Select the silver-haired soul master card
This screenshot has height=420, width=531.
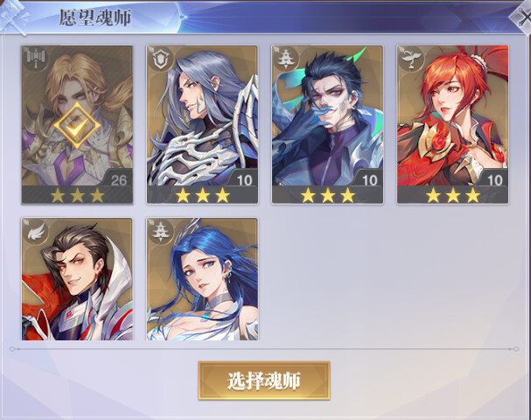point(202,124)
